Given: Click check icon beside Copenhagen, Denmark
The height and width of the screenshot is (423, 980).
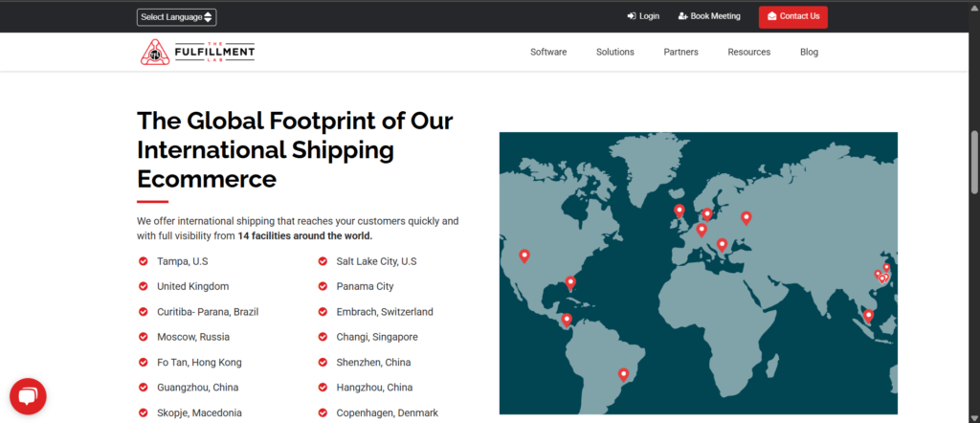Looking at the screenshot, I should pos(323,413).
